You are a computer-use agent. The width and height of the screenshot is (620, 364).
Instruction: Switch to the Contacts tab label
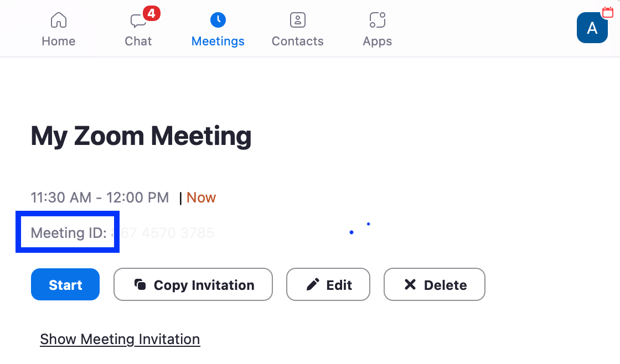(x=298, y=41)
